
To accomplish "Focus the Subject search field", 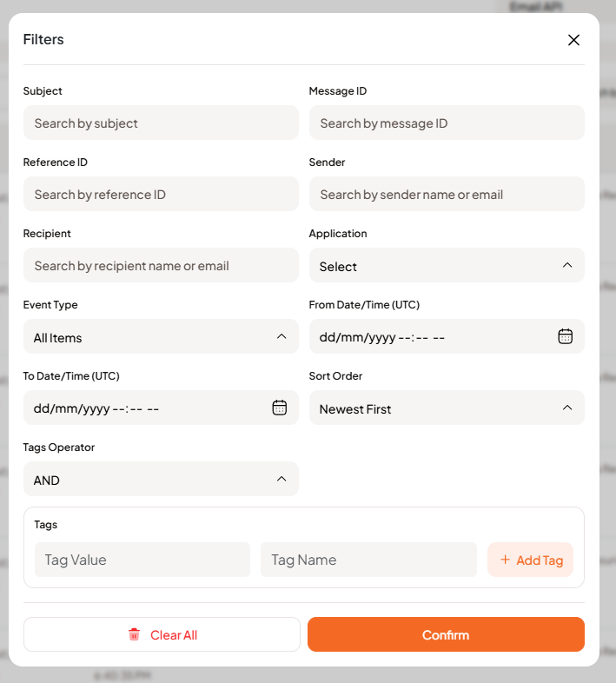I will coord(161,123).
